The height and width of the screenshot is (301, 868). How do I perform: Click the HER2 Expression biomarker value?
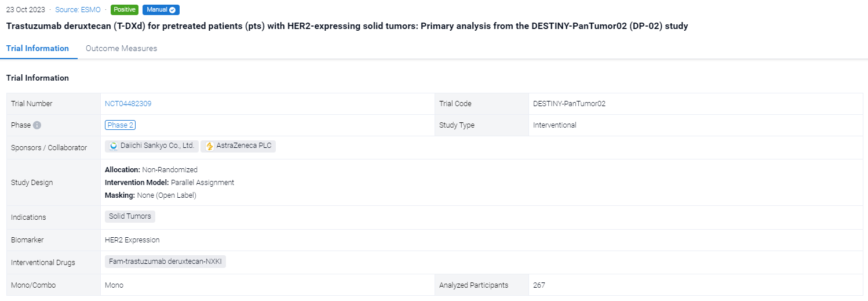tap(132, 240)
